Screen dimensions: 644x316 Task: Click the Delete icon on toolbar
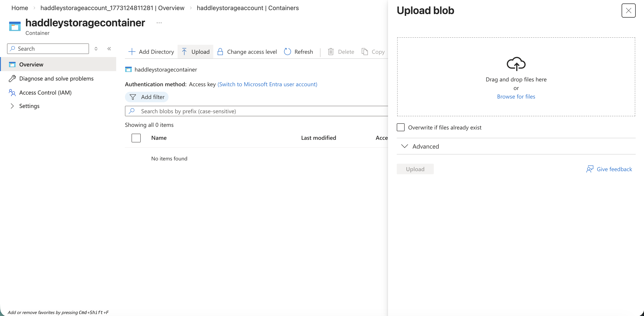331,52
